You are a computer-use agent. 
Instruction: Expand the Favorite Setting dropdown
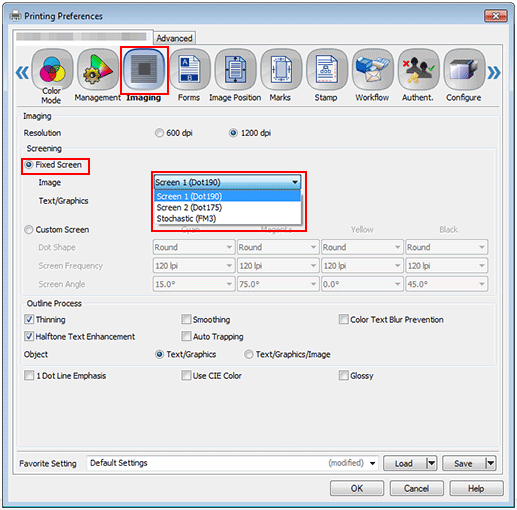(x=372, y=463)
